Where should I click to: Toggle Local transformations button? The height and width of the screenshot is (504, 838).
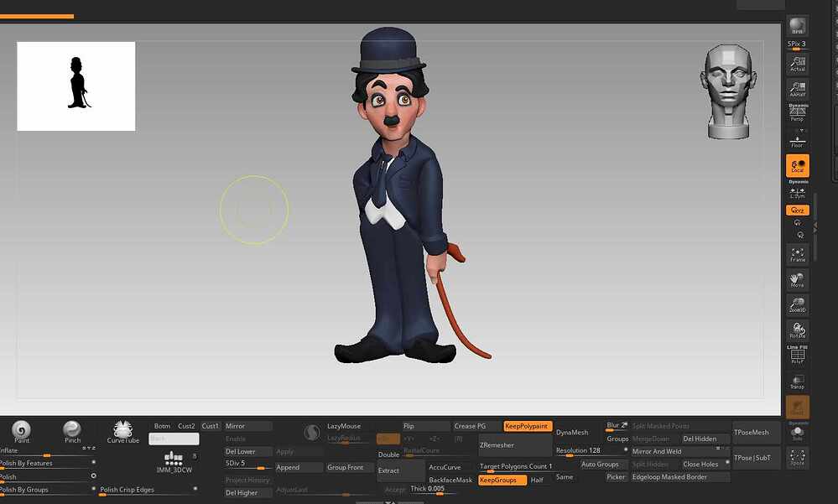798,166
